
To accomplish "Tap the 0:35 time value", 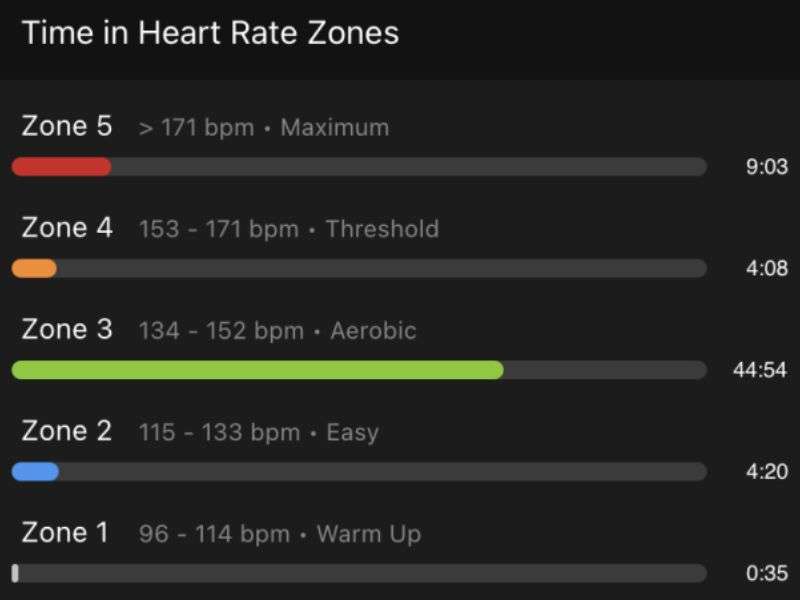I will (x=766, y=573).
